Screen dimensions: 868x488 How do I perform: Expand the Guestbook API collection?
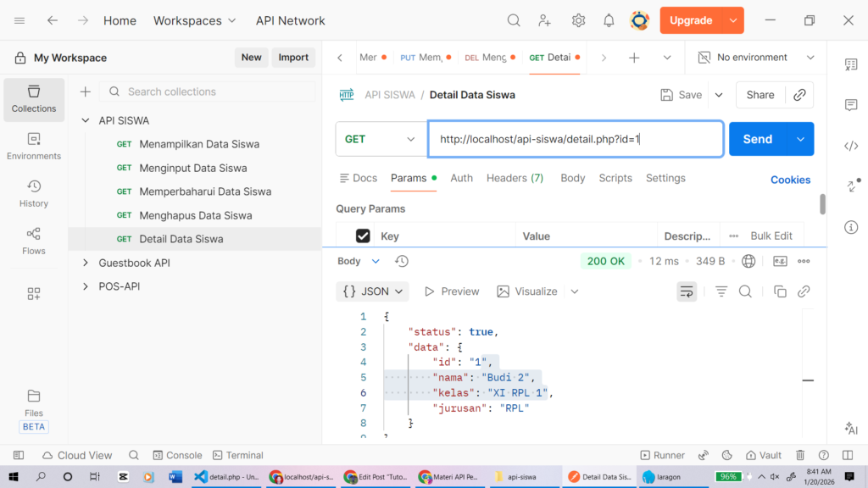pyautogui.click(x=85, y=263)
